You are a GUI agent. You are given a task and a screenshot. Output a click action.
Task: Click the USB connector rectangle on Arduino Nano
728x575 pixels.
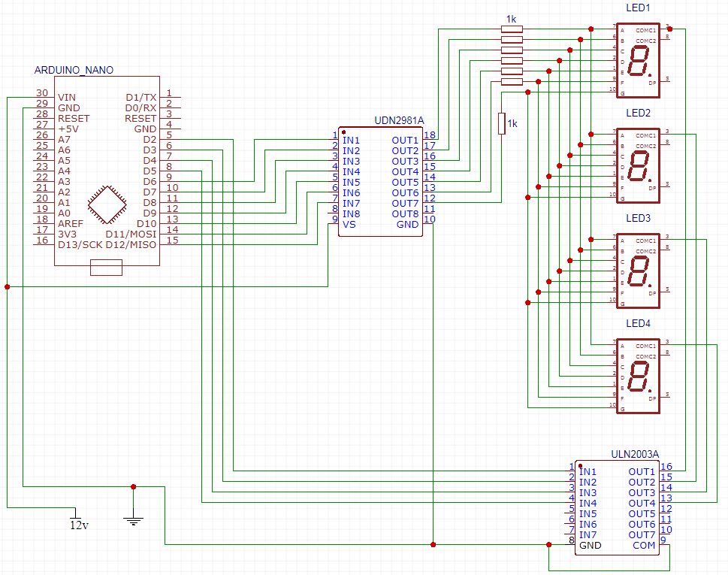(106, 268)
